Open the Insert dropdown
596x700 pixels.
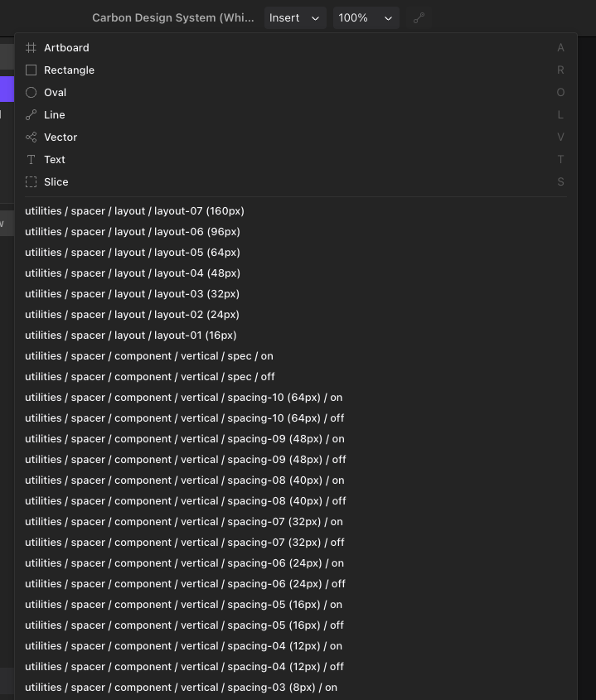coord(294,17)
